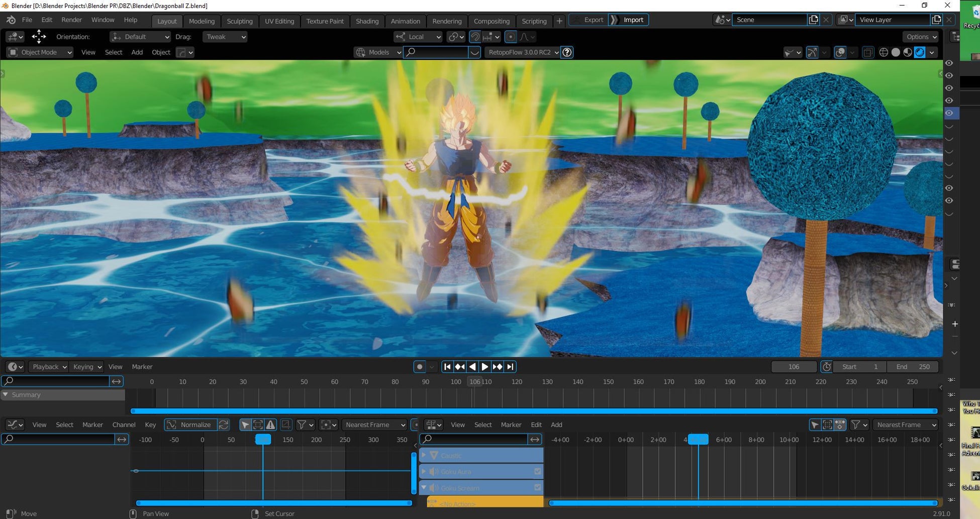The image size is (980, 519).
Task: Click the current frame field showing 106
Action: (x=794, y=367)
